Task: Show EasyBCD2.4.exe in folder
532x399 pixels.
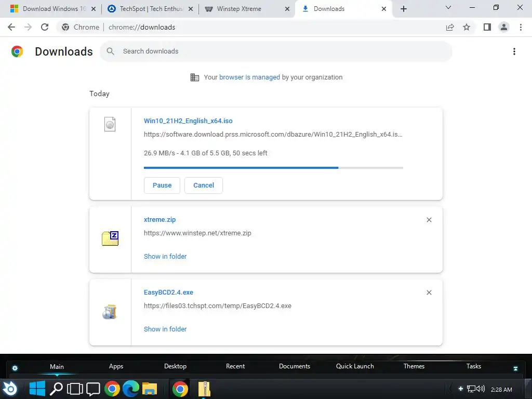Action: point(165,329)
